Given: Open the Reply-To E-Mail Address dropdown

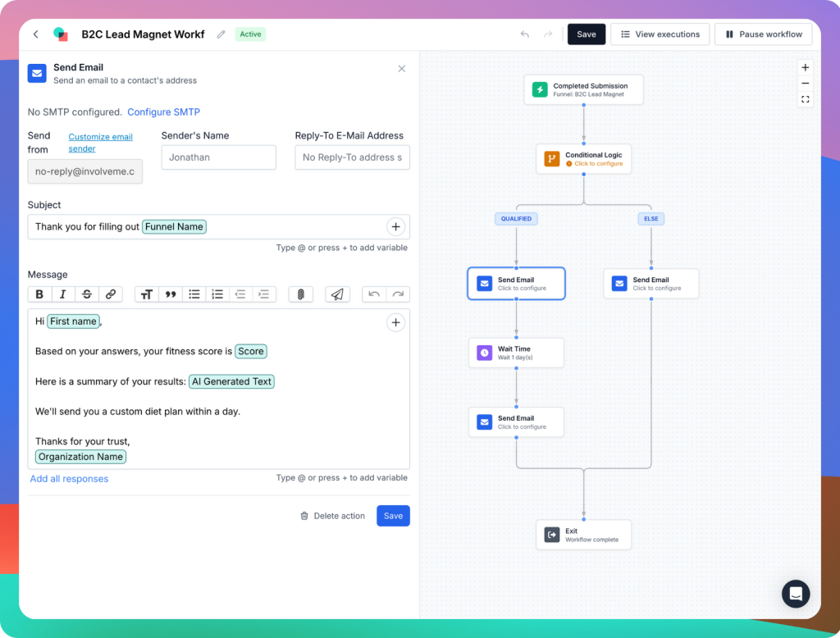Looking at the screenshot, I should (352, 157).
